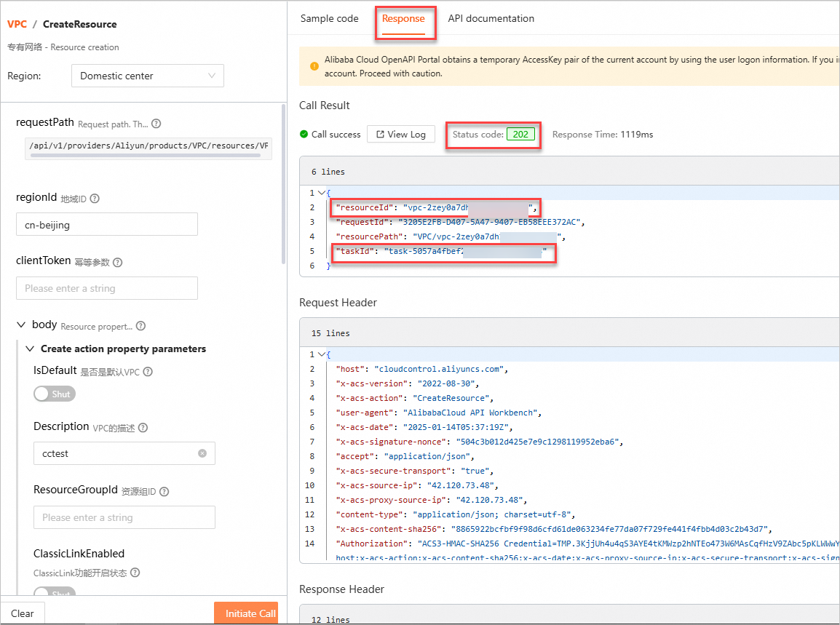840x625 pixels.
Task: Click the VPC breadcrumb link
Action: tap(17, 24)
